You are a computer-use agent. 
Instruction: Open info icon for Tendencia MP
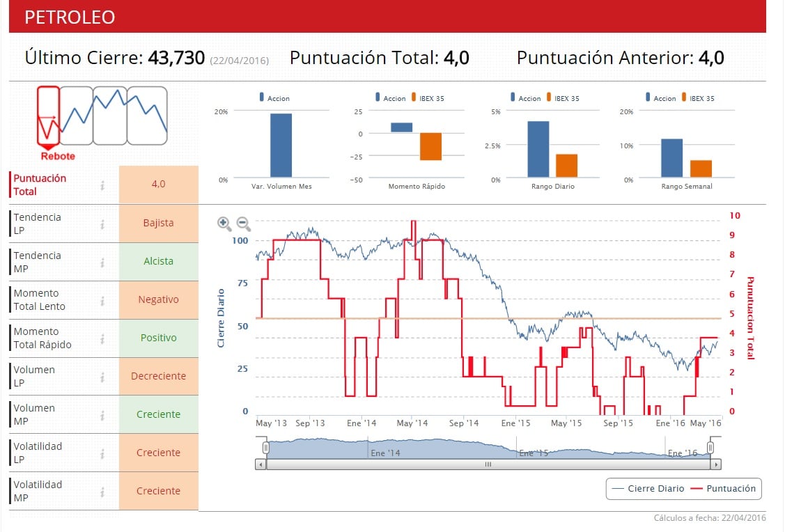pyautogui.click(x=102, y=263)
